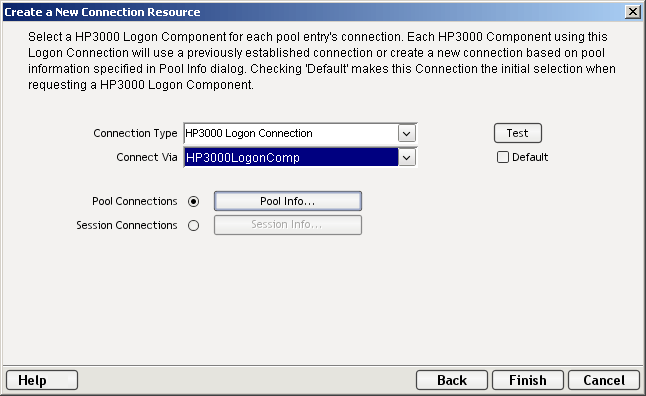Open the Connection Type dropdown arrow
Screen dimensions: 646x396
coord(407,134)
